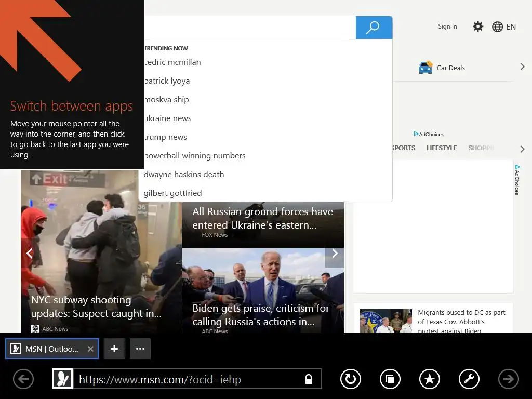Open the SHOPPING category tab

pos(481,148)
